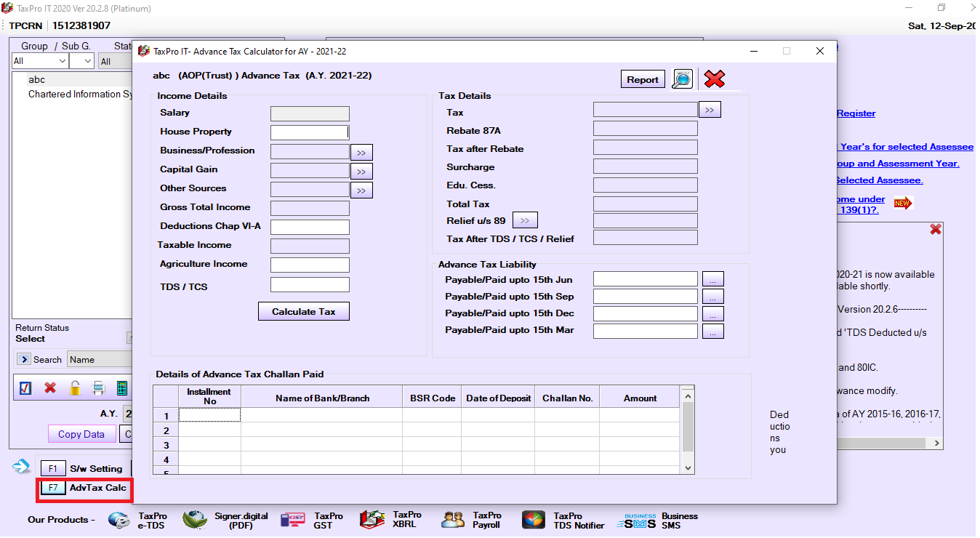
Task: Click the TPCRN number 1512381907
Action: point(81,25)
